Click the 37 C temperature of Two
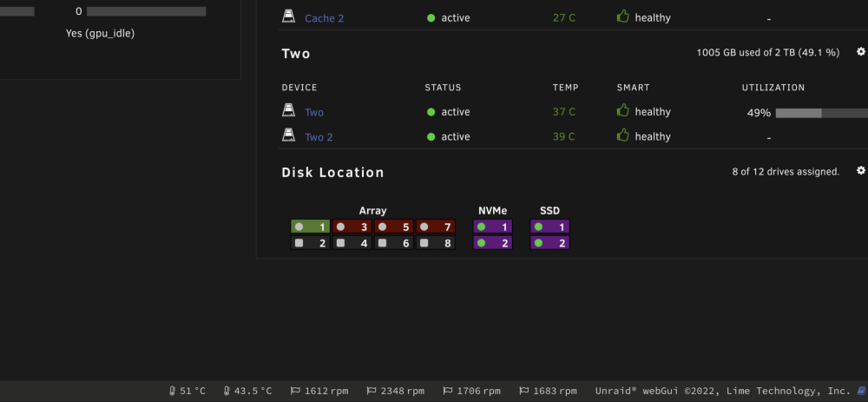This screenshot has width=868, height=402. point(564,112)
